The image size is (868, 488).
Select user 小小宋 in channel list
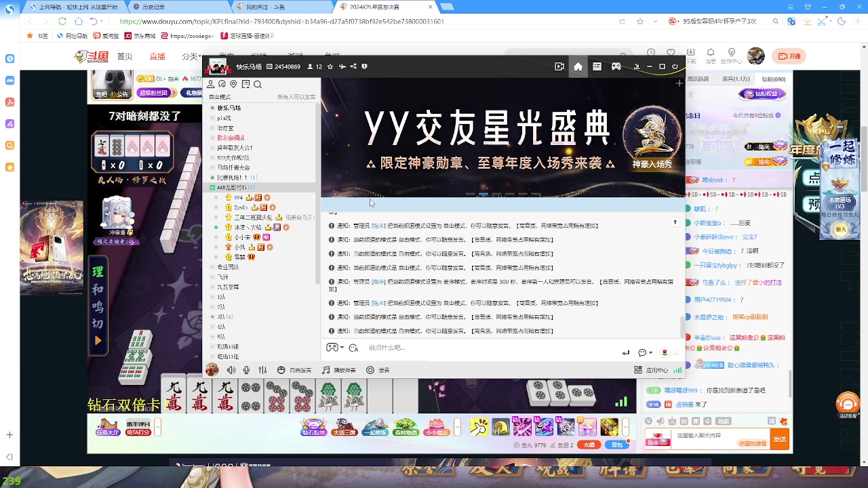pos(242,237)
